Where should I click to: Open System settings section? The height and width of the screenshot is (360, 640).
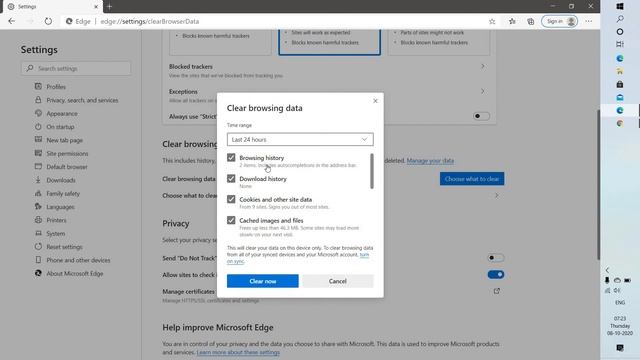tap(56, 233)
